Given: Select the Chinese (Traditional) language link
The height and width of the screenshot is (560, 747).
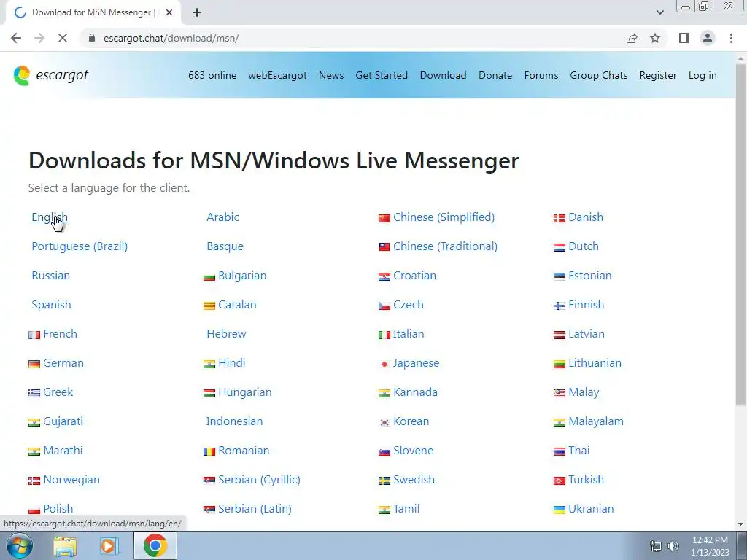Looking at the screenshot, I should pos(445,246).
